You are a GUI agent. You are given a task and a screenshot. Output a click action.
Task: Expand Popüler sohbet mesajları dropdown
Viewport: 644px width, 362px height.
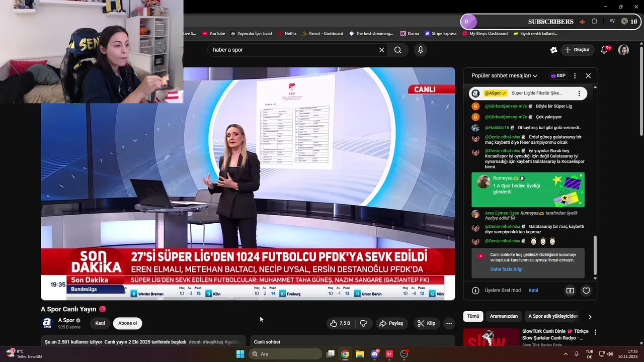pyautogui.click(x=504, y=76)
